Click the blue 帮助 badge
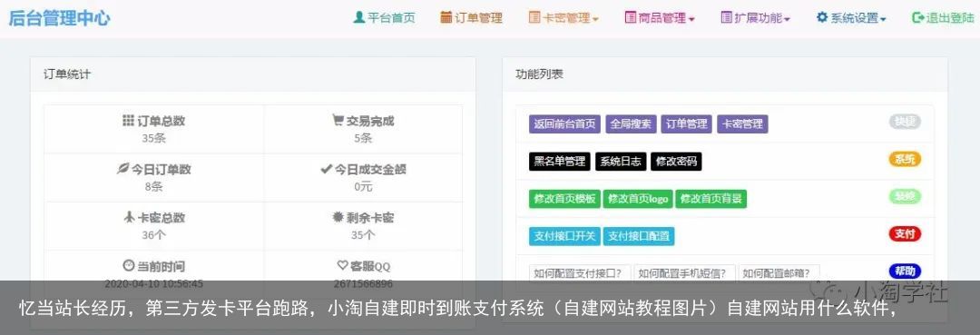This screenshot has width=980, height=335. coord(905,271)
